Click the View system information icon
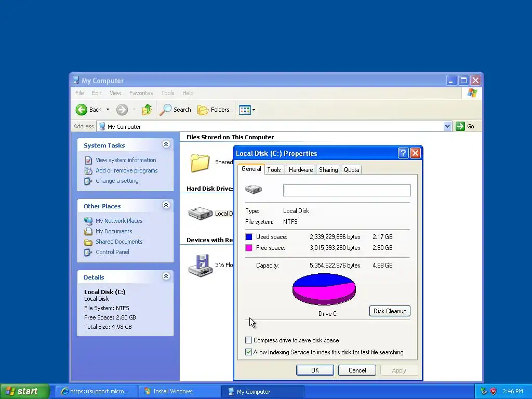Image resolution: width=532 pixels, height=399 pixels. tap(88, 160)
